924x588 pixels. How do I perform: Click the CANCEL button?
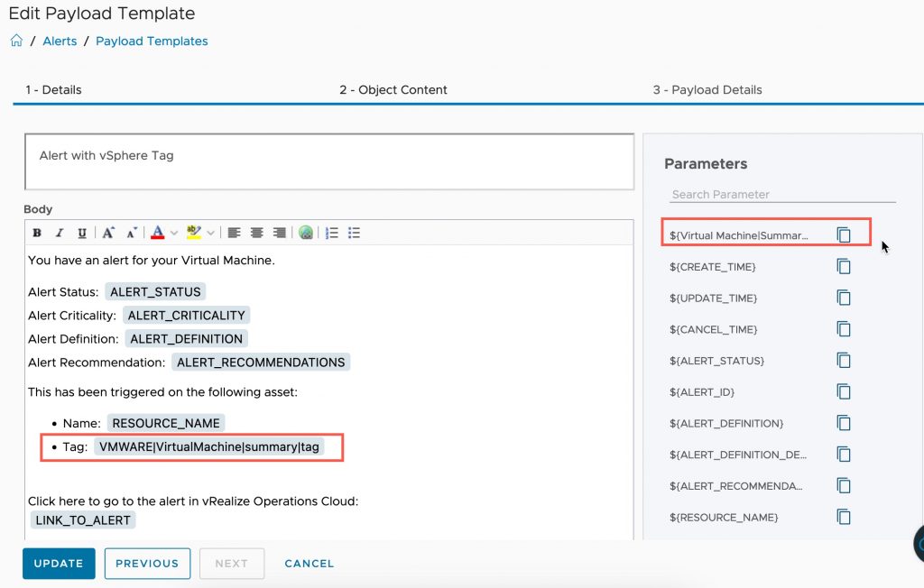point(310,564)
